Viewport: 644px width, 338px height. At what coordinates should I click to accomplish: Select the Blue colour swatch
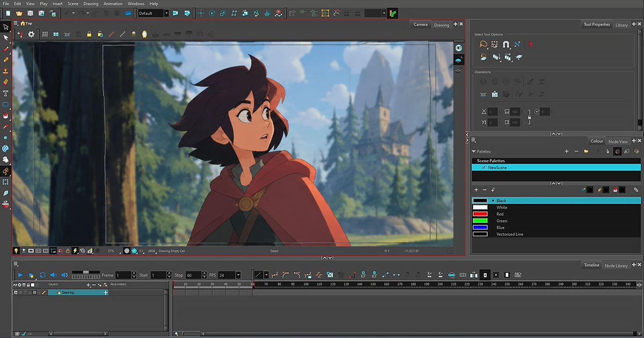pos(480,227)
